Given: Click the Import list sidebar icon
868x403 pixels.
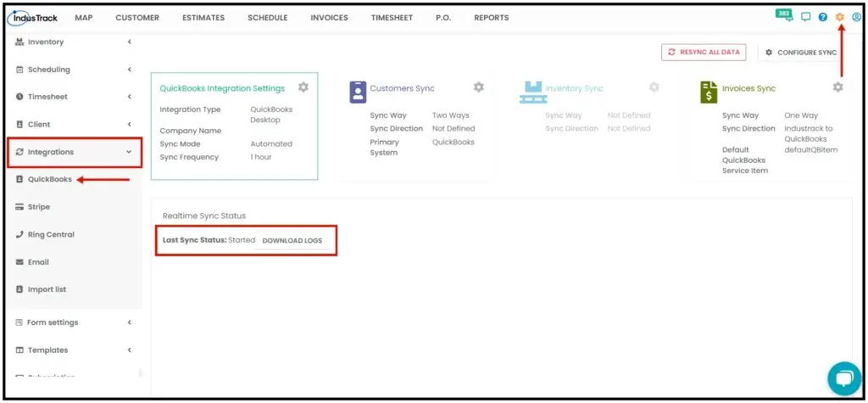Looking at the screenshot, I should (19, 289).
